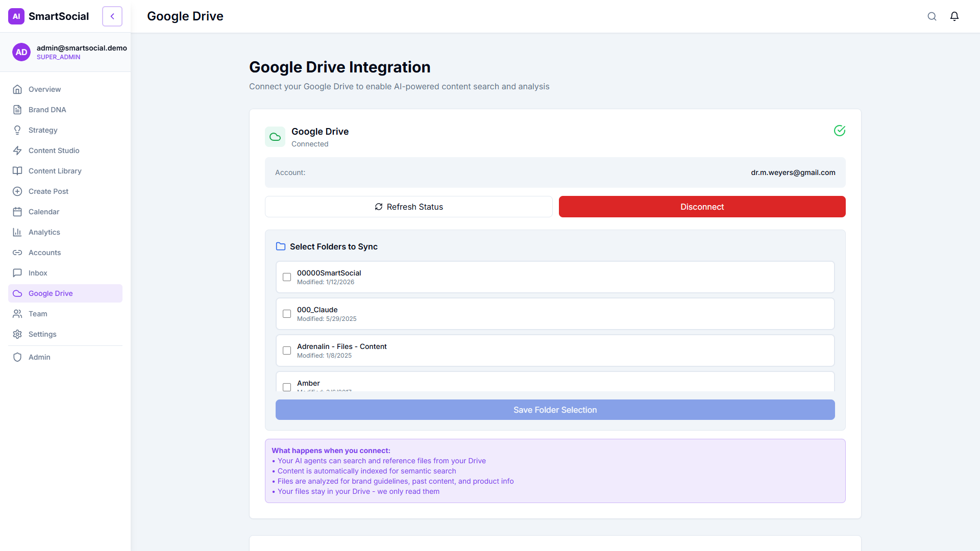Image resolution: width=980 pixels, height=551 pixels.
Task: Click the dr.m.weyers@gmail.com account email
Action: point(793,172)
